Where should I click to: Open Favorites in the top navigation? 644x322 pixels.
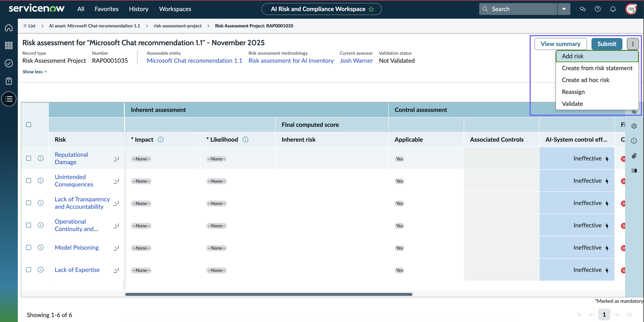107,9
